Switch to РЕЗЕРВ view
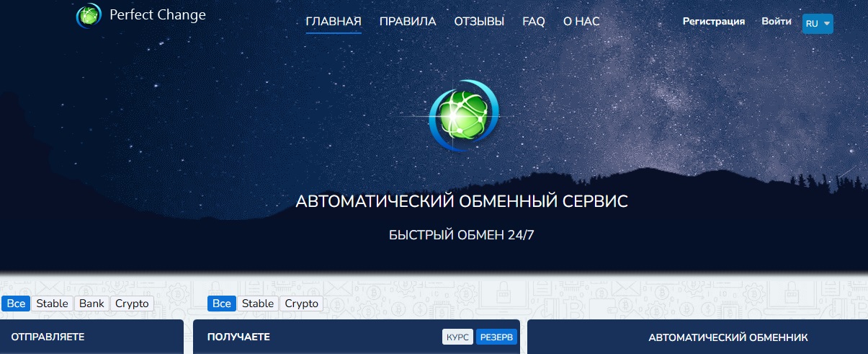Screen dimensions: 868x354 [x=497, y=337]
